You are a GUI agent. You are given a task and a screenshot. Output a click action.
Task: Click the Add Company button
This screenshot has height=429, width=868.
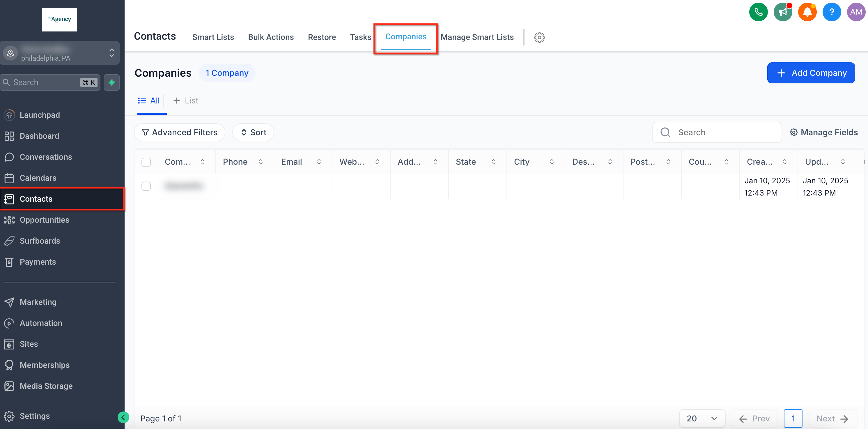811,73
